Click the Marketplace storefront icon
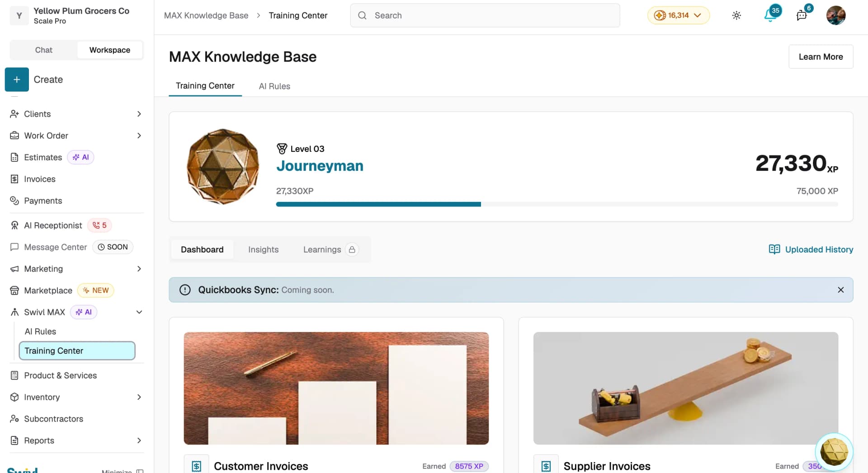868x473 pixels. [14, 290]
